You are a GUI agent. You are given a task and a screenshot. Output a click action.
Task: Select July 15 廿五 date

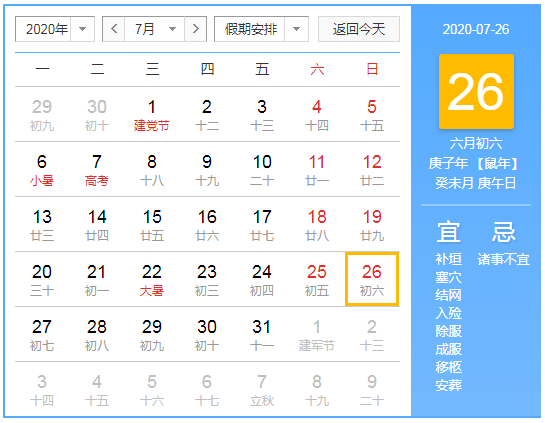coord(152,225)
